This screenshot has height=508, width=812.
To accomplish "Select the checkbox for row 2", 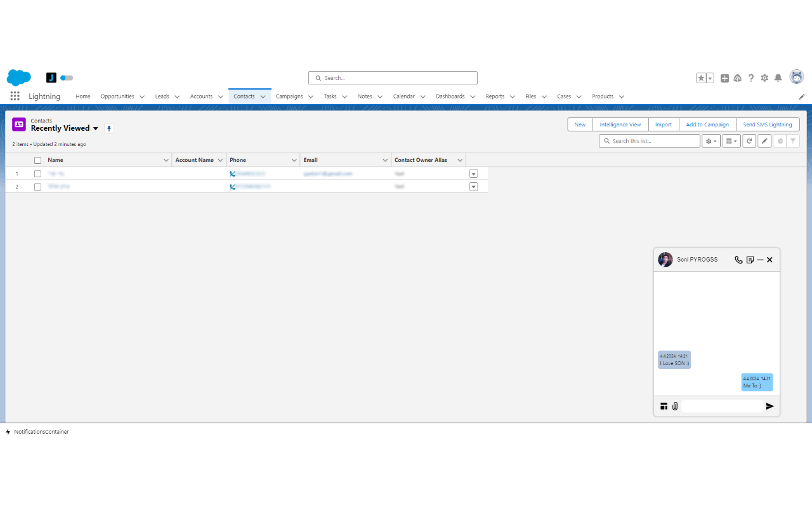I will pyautogui.click(x=37, y=187).
